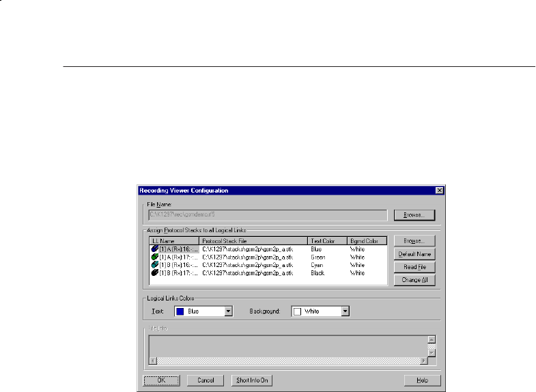Select the row [1] A (Rx):17
Viewport: 536px width, 392px height.
[x=268, y=257]
